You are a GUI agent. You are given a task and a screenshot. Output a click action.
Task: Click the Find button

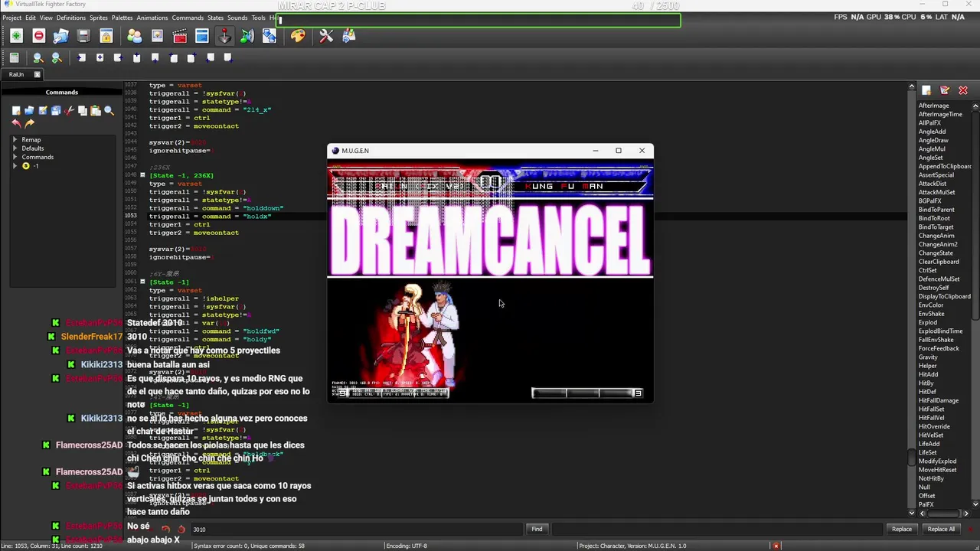tap(537, 529)
